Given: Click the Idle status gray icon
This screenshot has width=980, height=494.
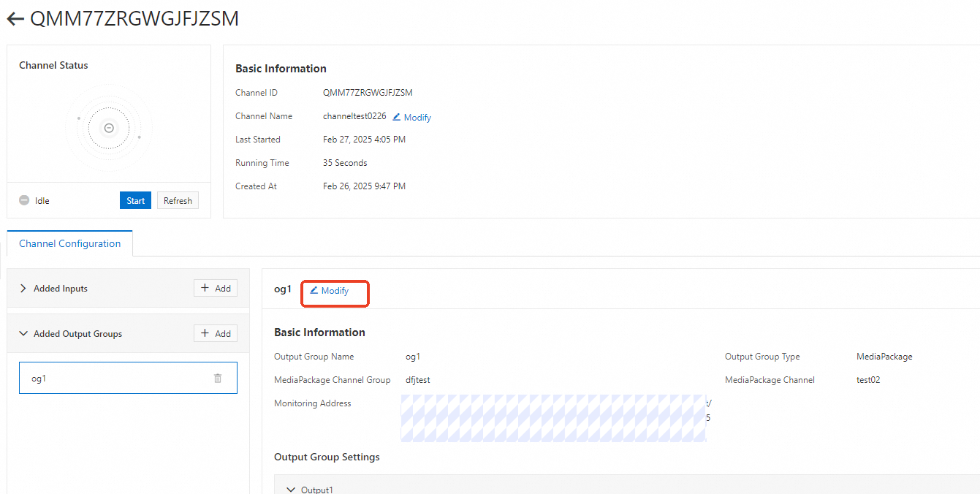Looking at the screenshot, I should pyautogui.click(x=24, y=200).
